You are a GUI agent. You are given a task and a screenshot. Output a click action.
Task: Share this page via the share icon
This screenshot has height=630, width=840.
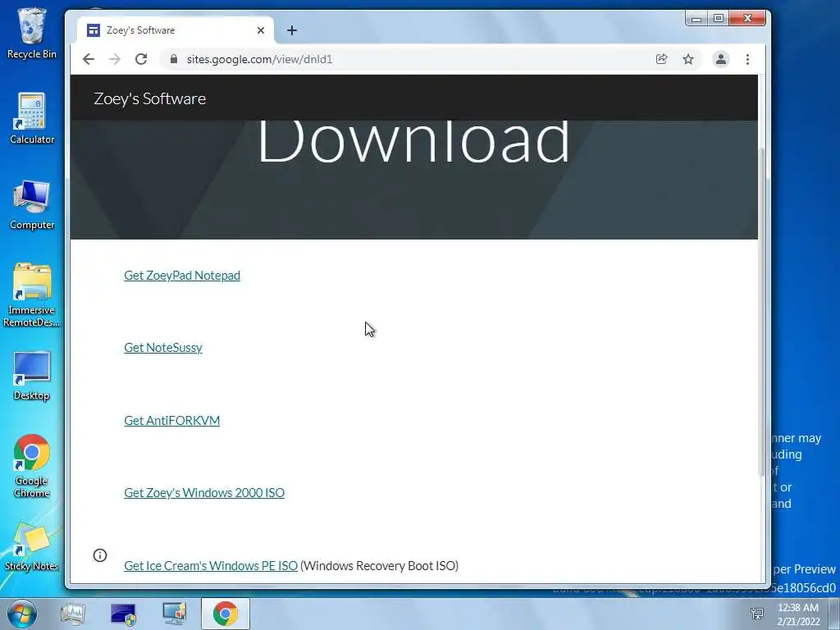tap(662, 59)
